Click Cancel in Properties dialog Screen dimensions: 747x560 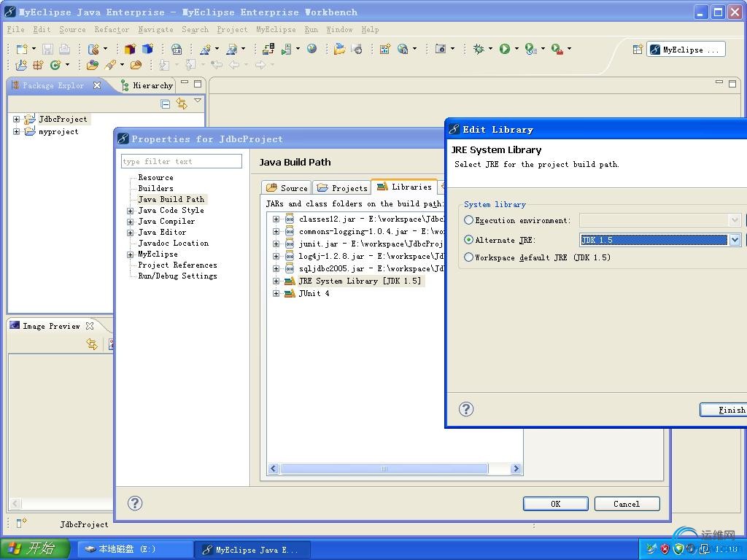pyautogui.click(x=627, y=504)
